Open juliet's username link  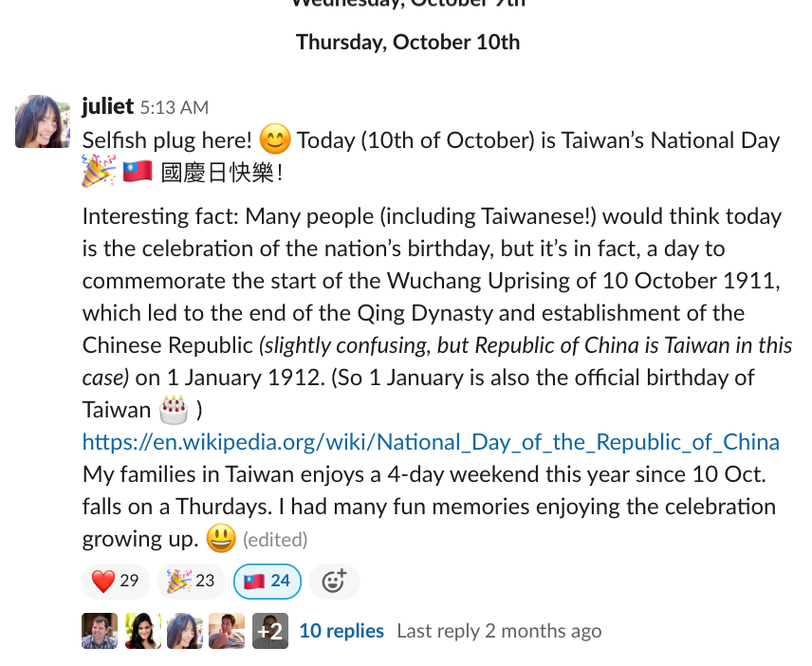point(108,106)
